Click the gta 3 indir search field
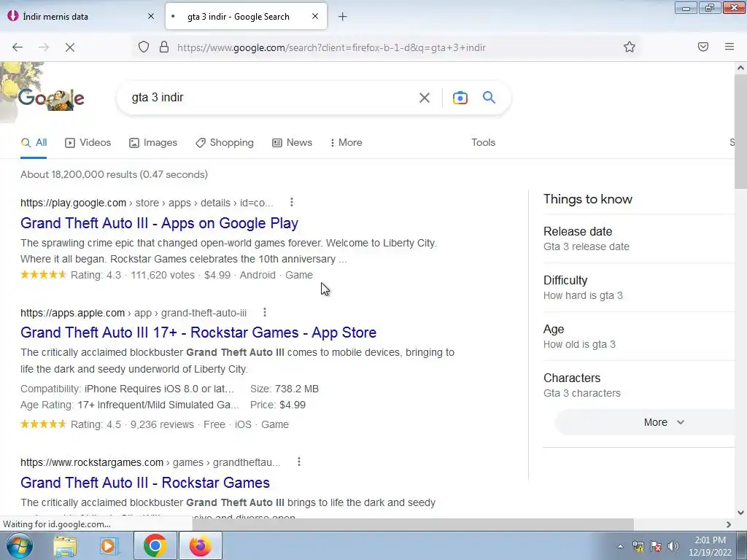Screen dimensions: 747x560 271,98
